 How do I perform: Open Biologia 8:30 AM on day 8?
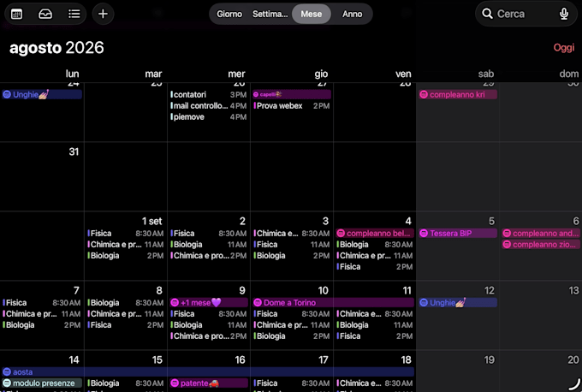(126, 303)
